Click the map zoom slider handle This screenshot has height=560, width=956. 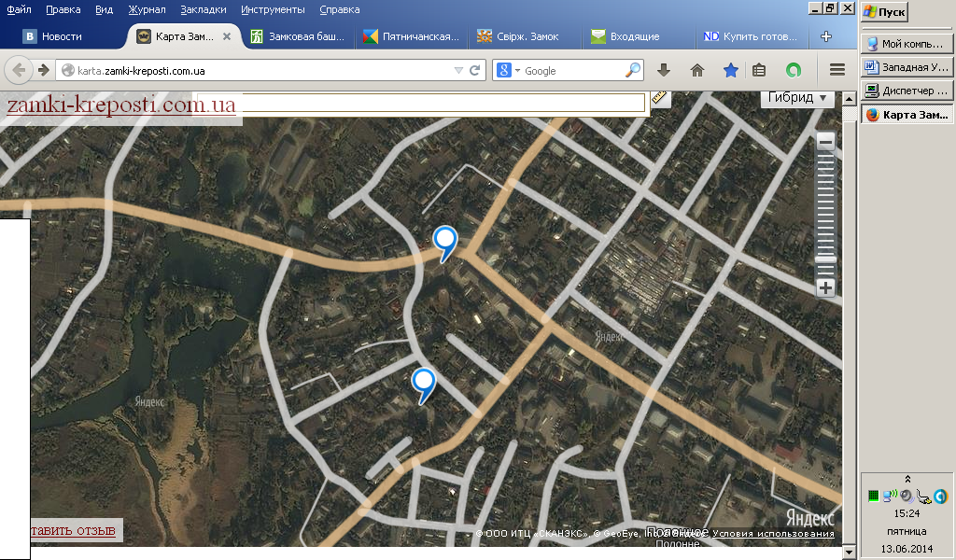[x=825, y=259]
